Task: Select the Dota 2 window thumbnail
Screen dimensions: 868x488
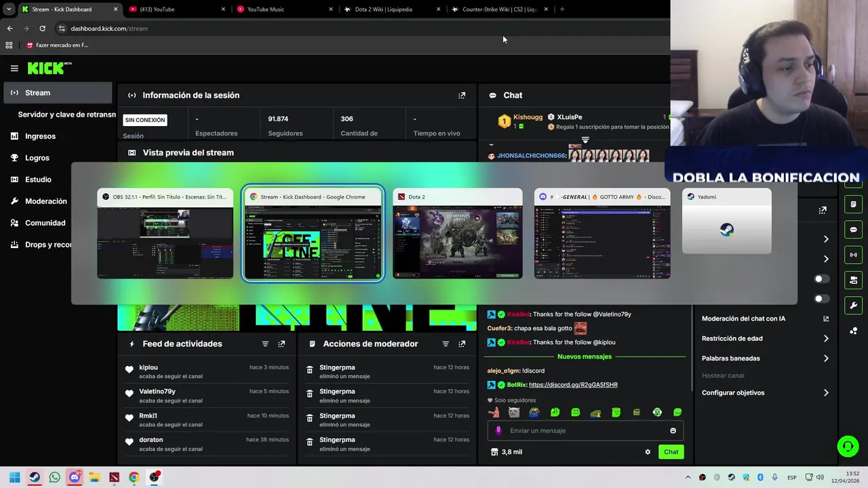Action: pyautogui.click(x=458, y=234)
